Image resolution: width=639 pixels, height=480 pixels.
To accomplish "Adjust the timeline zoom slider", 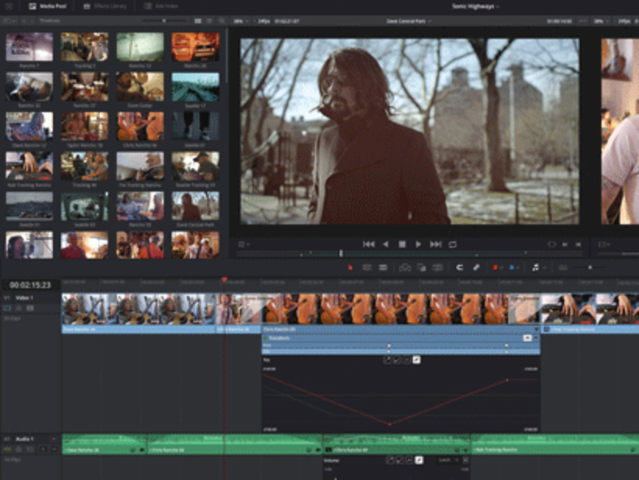I will [590, 267].
